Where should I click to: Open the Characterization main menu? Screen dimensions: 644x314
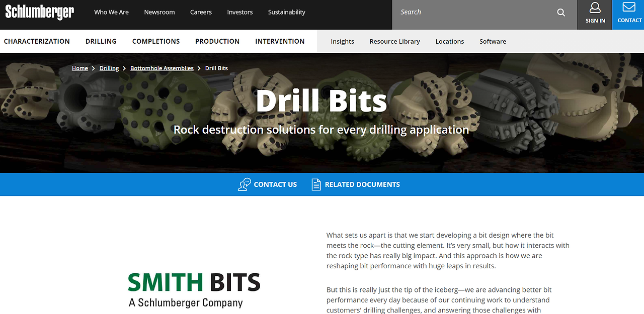point(37,41)
